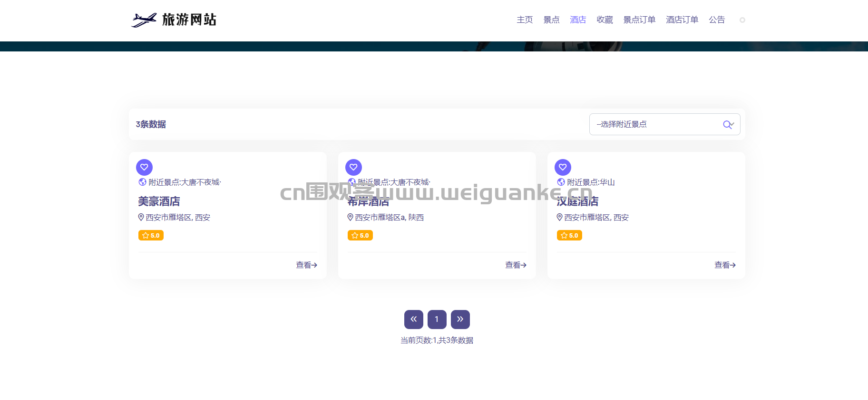Open the 主页 navigation item
This screenshot has height=400, width=868.
coord(525,20)
